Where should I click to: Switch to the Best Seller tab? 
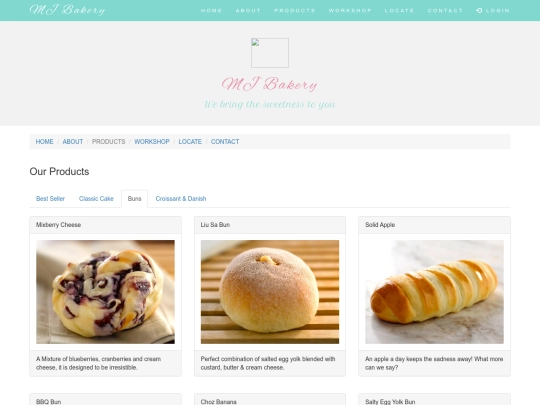50,199
